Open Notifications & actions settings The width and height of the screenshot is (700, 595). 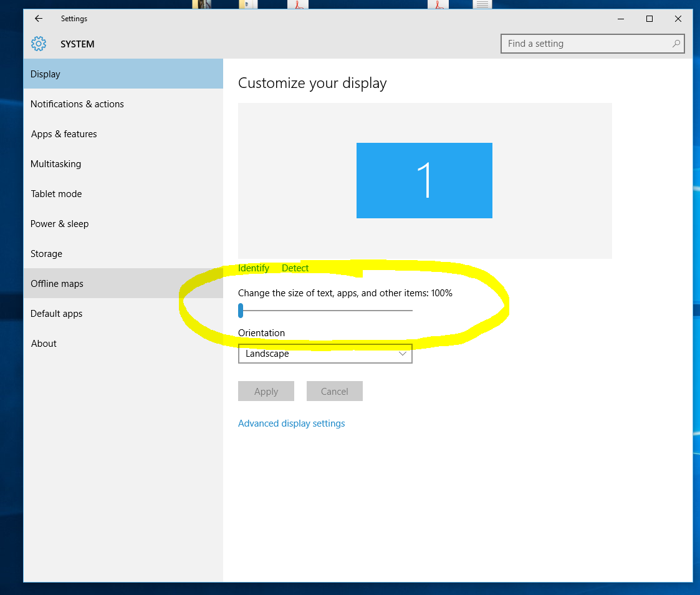click(77, 104)
